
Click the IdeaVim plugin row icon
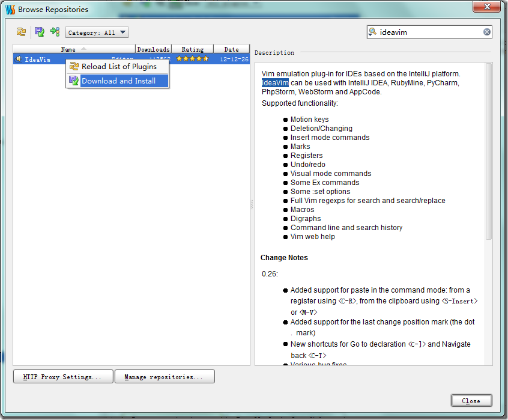click(x=19, y=59)
